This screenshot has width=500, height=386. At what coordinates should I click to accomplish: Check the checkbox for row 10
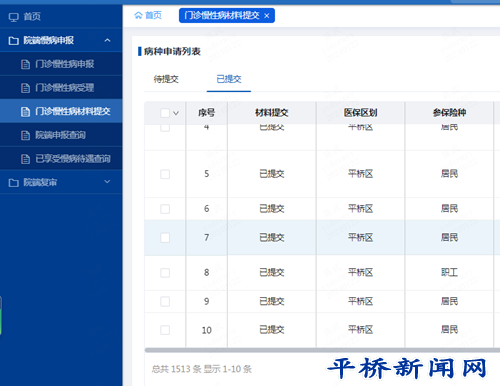coord(165,330)
